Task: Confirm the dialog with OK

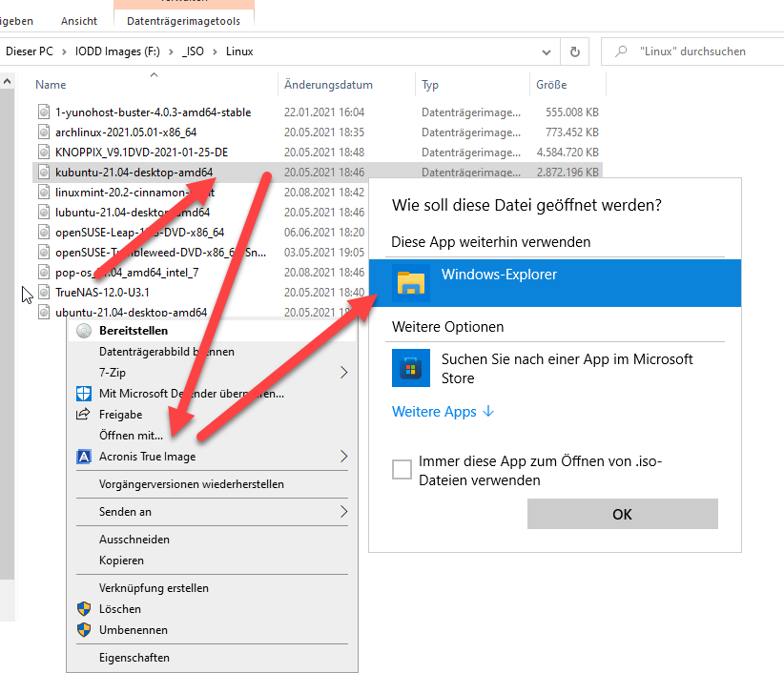Action: pos(623,514)
